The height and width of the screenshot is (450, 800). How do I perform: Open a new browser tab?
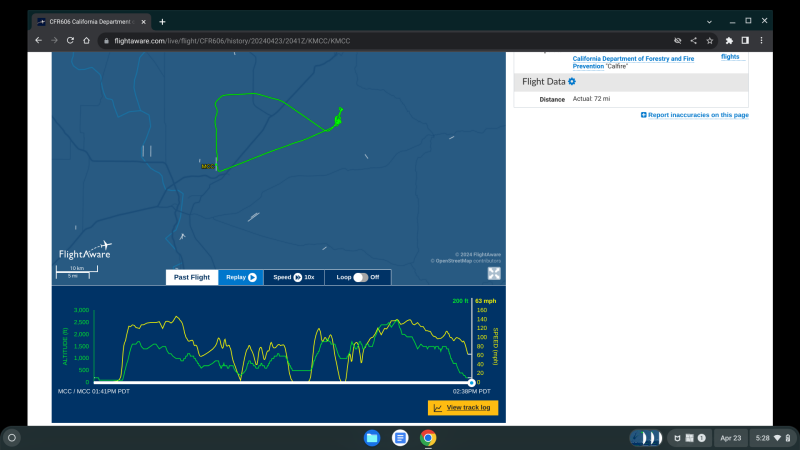[162, 21]
